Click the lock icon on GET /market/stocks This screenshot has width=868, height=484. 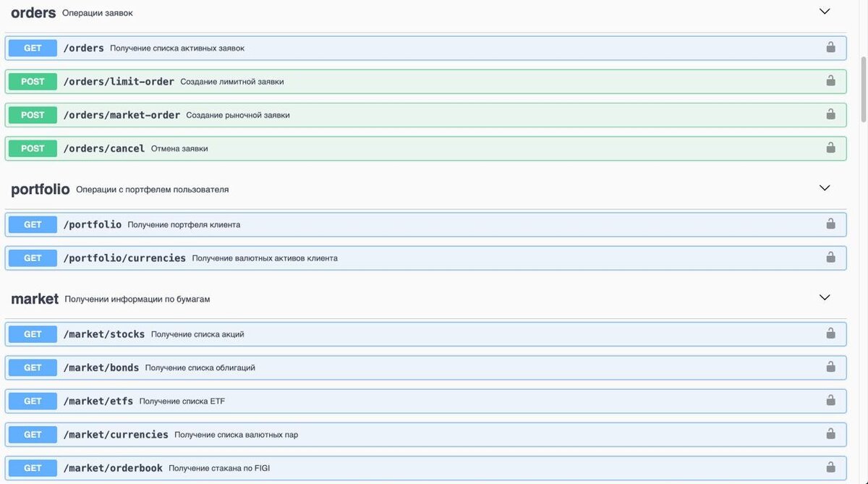tap(830, 334)
